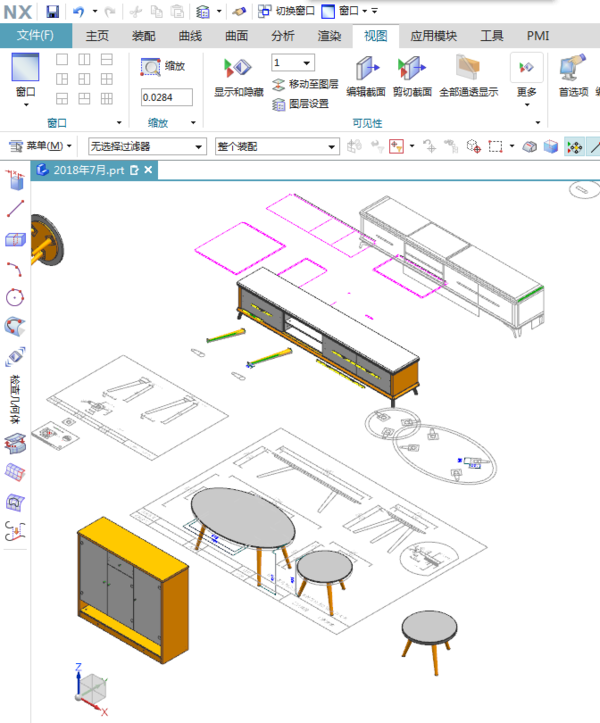This screenshot has width=600, height=723.
Task: Choose the four-view grid layout icon
Action: (x=107, y=79)
